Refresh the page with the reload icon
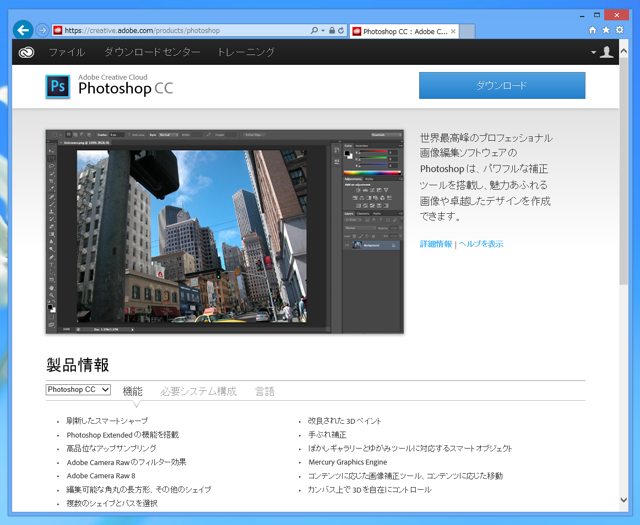The height and width of the screenshot is (525, 640). (341, 30)
